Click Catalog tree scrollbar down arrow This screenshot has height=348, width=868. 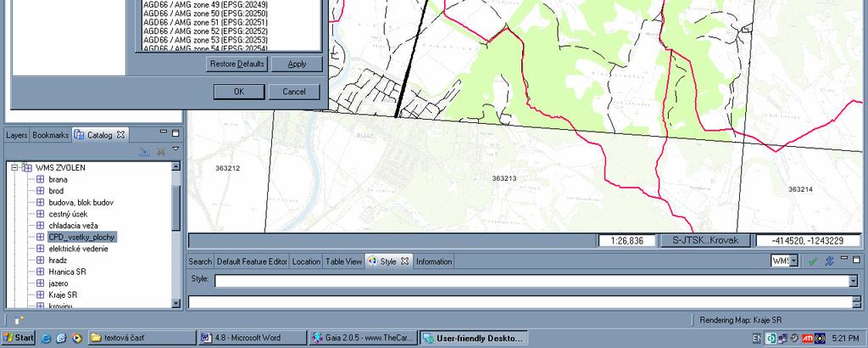176,303
